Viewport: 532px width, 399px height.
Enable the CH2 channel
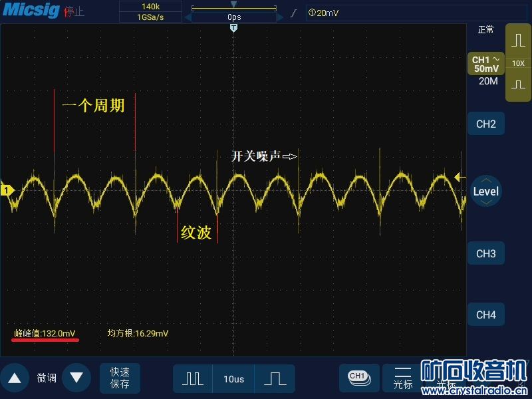click(486, 124)
